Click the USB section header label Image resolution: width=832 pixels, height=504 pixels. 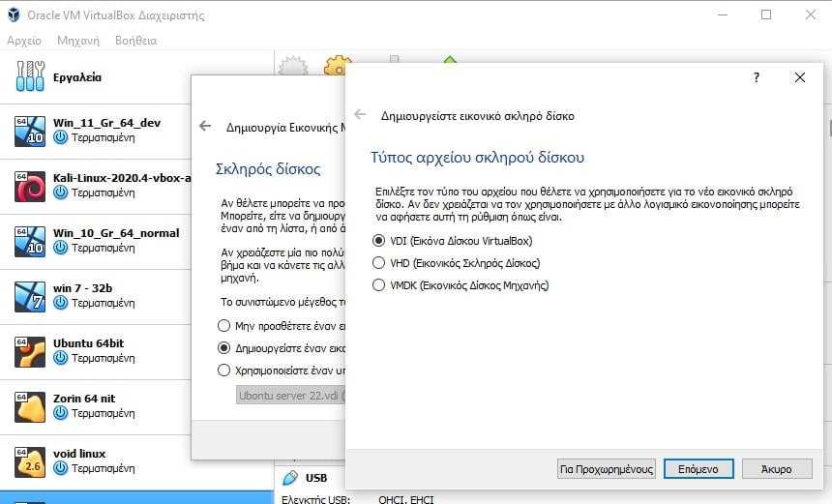coord(316,478)
